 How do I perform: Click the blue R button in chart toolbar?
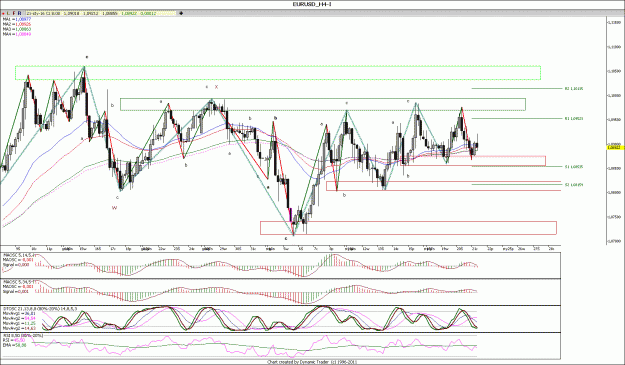click(19, 13)
